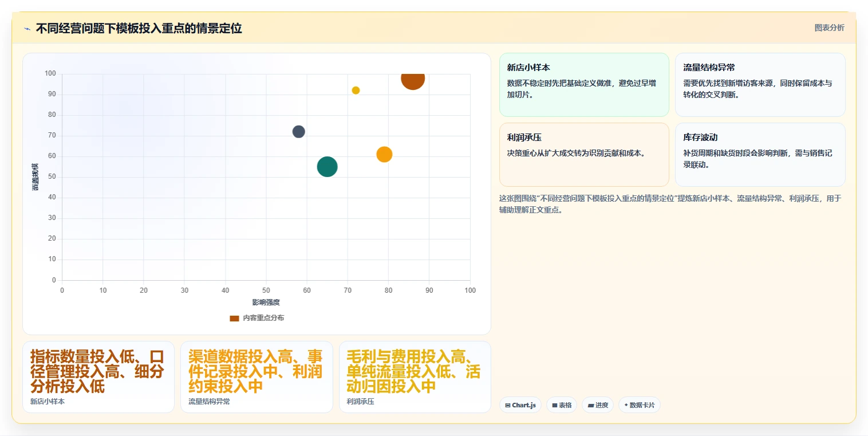The width and height of the screenshot is (868, 436).
Task: Select the orange bubble in chart
Action: [x=384, y=155]
